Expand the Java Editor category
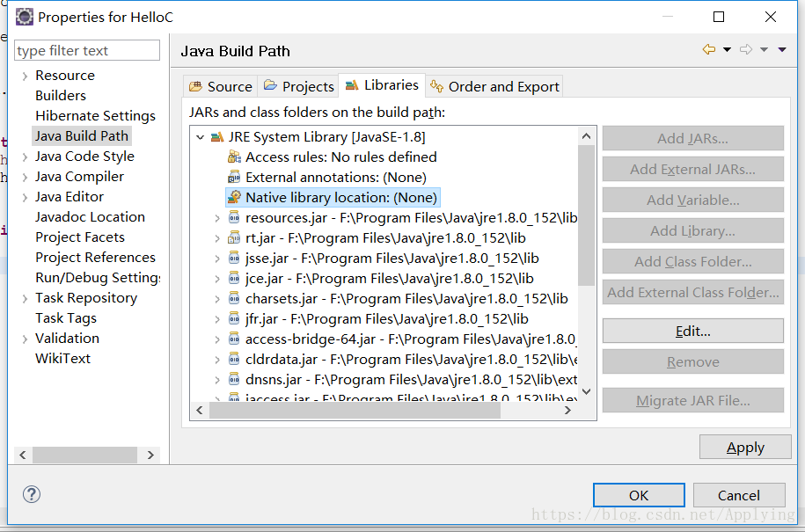 [x=25, y=198]
